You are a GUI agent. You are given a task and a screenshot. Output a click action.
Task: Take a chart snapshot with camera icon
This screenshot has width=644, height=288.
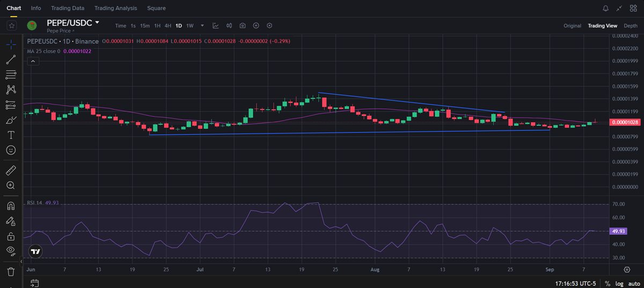(243, 26)
